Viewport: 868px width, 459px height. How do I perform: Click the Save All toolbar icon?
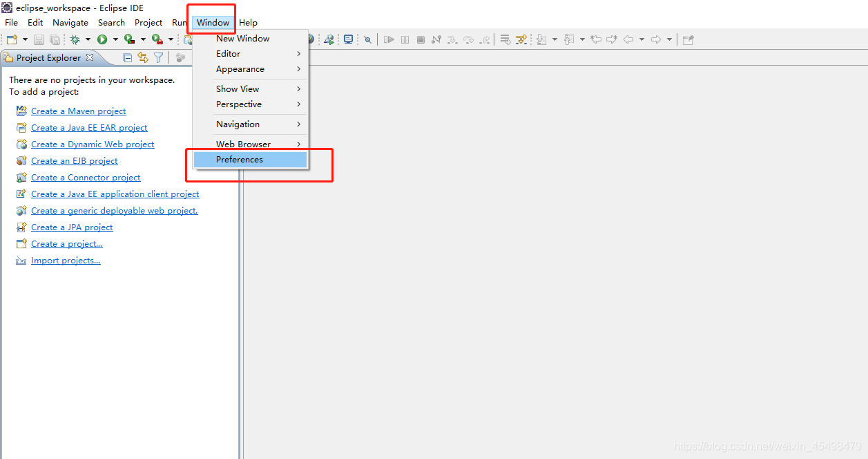pos(55,39)
